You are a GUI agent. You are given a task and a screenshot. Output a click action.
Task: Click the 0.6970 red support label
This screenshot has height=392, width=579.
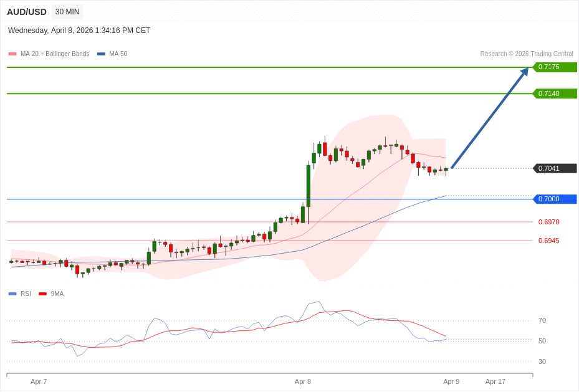[x=548, y=222]
